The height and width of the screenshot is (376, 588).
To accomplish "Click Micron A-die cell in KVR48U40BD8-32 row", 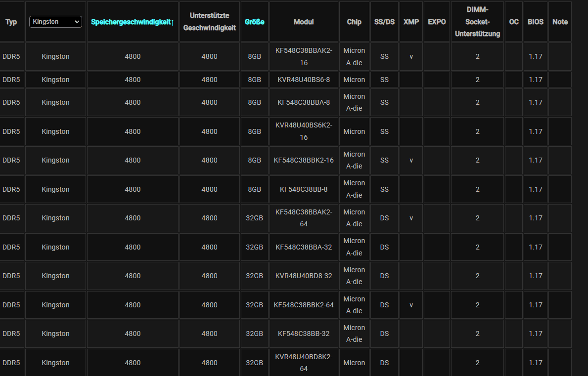I will [354, 276].
